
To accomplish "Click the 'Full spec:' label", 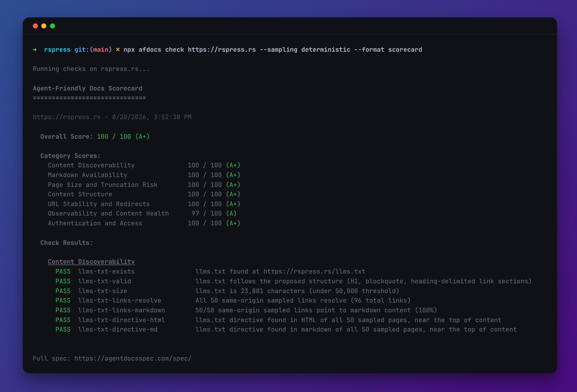I will click(52, 358).
